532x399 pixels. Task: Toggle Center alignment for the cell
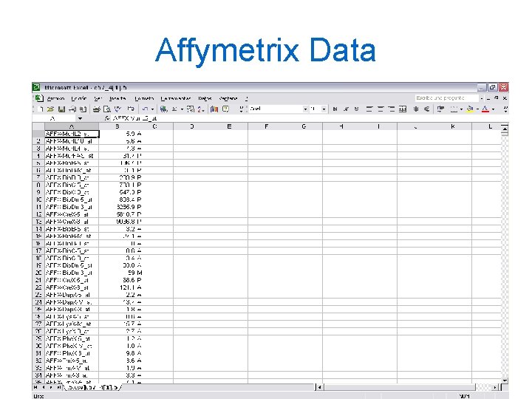click(381, 109)
